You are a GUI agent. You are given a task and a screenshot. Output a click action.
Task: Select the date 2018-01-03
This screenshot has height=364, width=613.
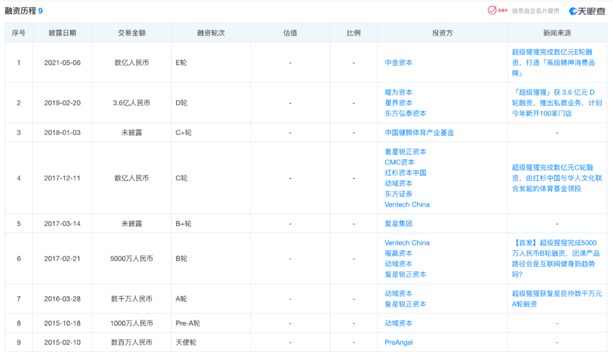tap(62, 133)
